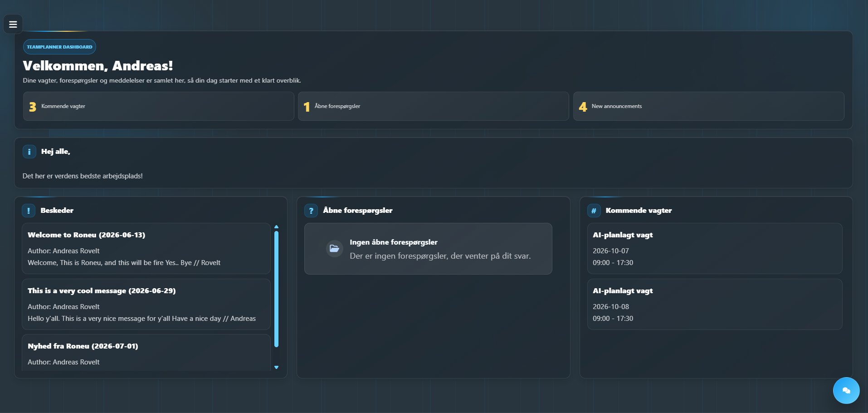Image resolution: width=868 pixels, height=413 pixels.
Task: Open the Welcome to Roneu message
Action: pos(146,248)
